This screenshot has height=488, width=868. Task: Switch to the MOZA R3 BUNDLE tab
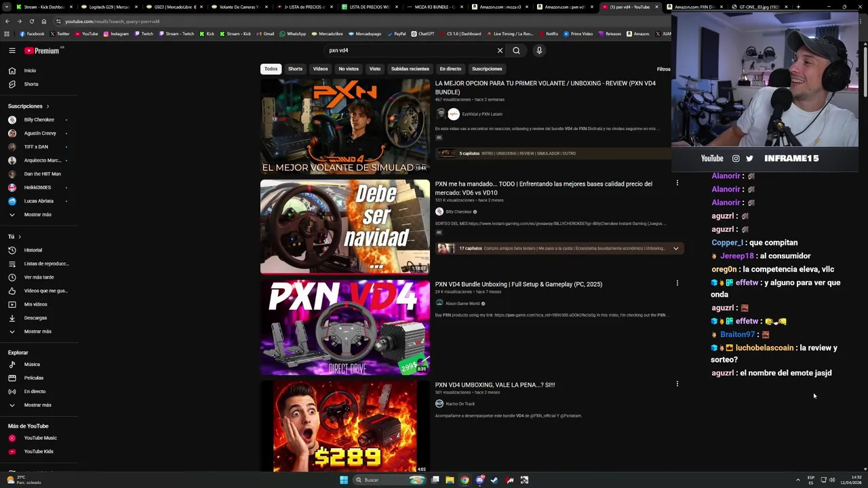(434, 7)
